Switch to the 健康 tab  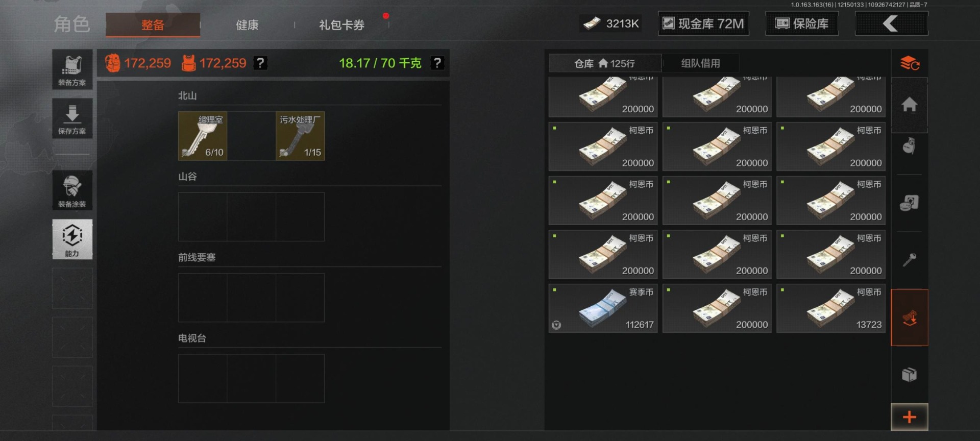(x=247, y=25)
